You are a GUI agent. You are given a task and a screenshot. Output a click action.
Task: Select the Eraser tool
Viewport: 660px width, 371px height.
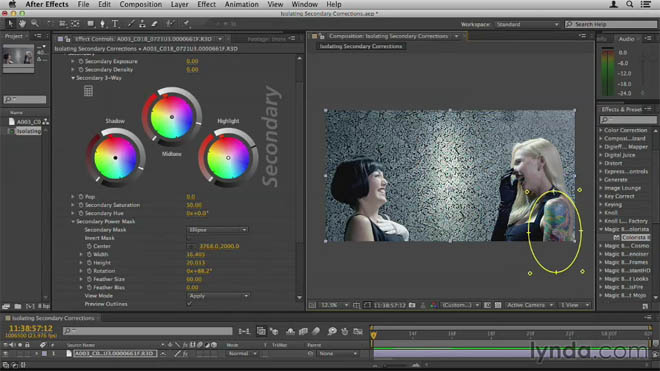(154, 24)
